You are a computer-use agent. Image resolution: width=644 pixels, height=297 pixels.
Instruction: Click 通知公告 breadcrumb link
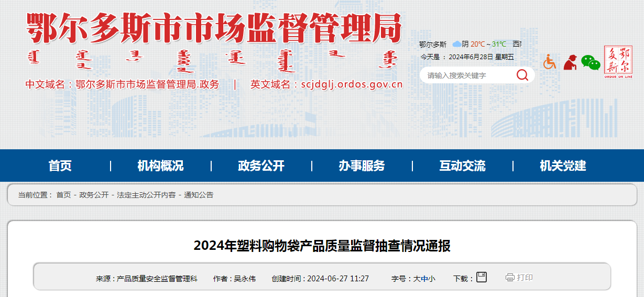(199, 195)
